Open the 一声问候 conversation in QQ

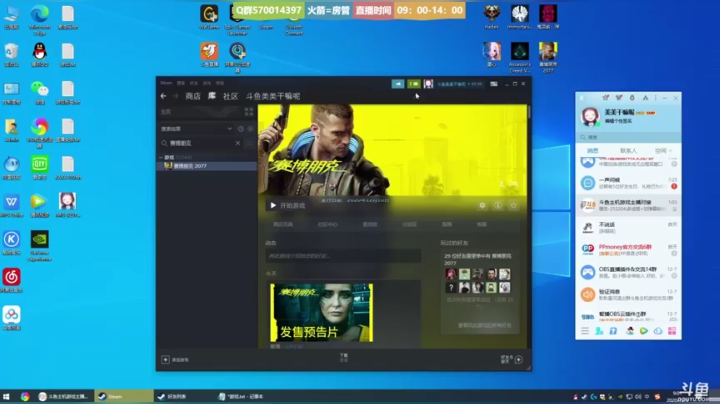(x=628, y=183)
